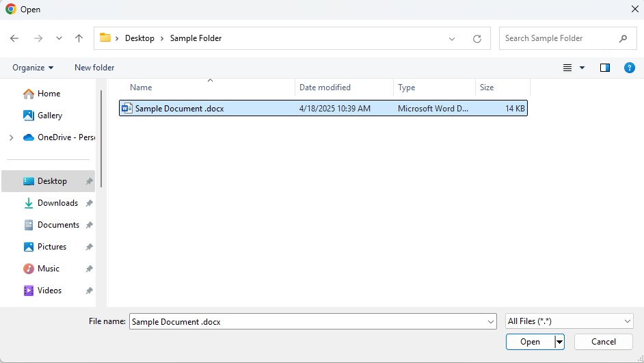Open the Help question mark icon
Viewport: 644px width, 363px height.
tap(630, 68)
